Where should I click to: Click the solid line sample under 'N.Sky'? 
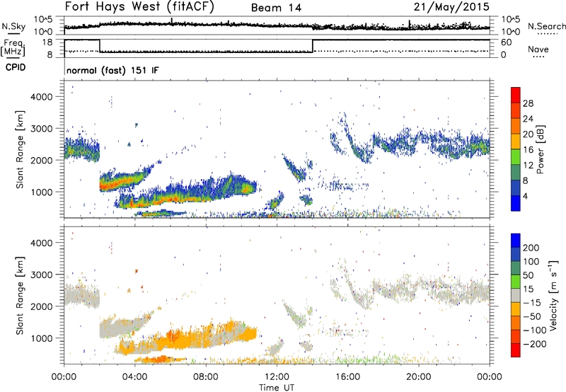13,34
